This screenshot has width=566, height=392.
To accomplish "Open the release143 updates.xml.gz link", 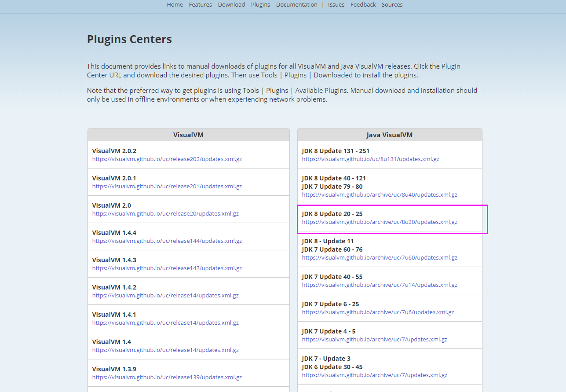I will click(x=167, y=268).
